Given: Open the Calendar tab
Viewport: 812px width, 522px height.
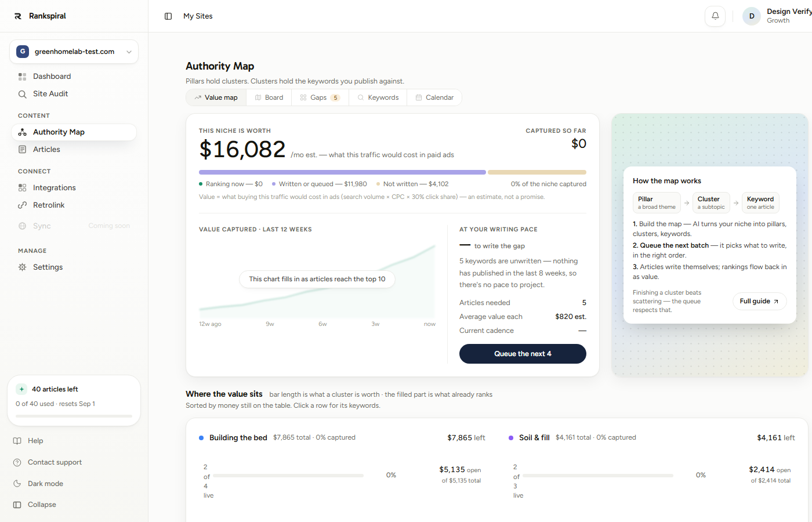Looking at the screenshot, I should pyautogui.click(x=434, y=97).
